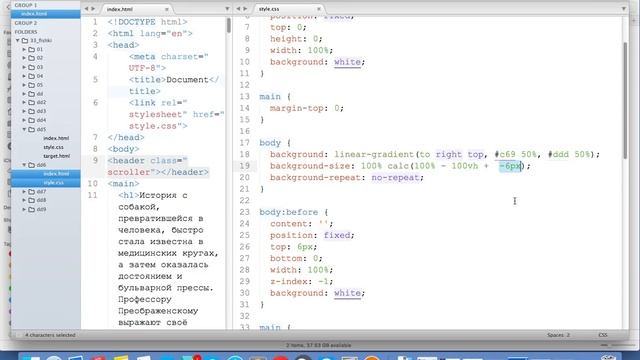The width and height of the screenshot is (640, 360).
Task: Click the #c69 color value on line 18
Action: coord(505,155)
